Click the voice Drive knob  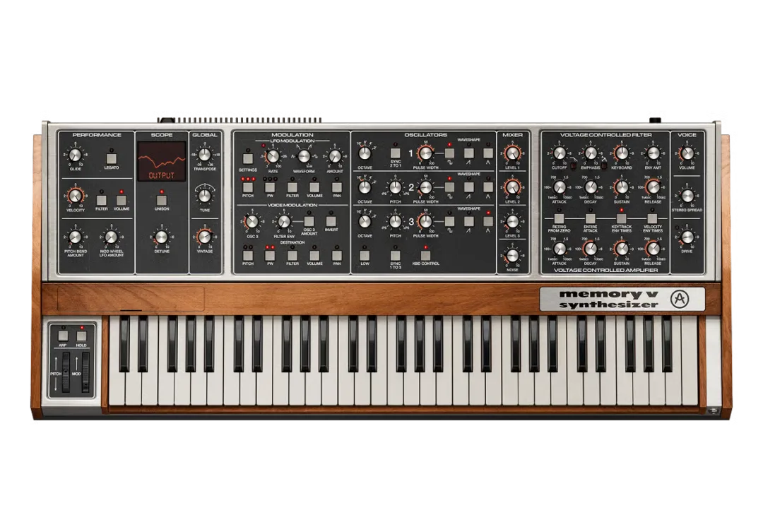point(687,237)
